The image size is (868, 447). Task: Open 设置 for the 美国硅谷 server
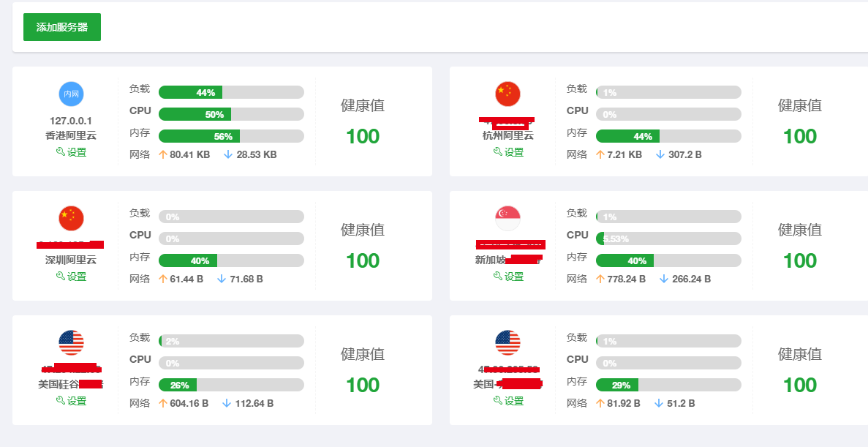tap(71, 401)
